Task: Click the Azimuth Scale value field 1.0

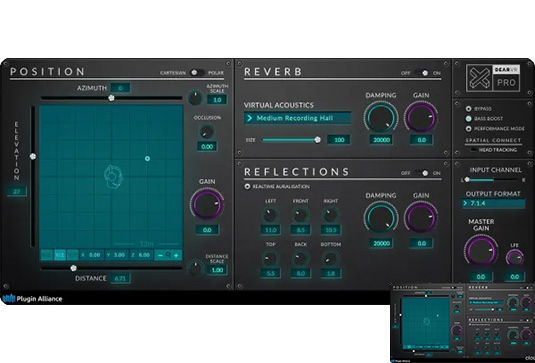Action: click(217, 100)
